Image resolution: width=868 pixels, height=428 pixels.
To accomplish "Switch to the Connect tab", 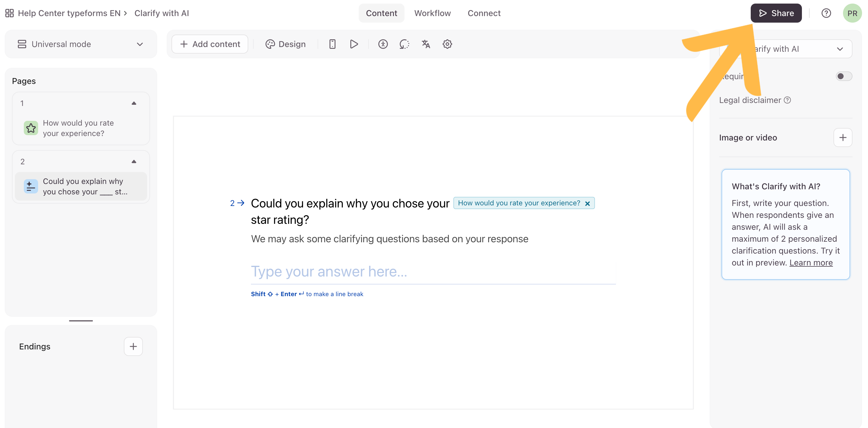I will [x=484, y=13].
